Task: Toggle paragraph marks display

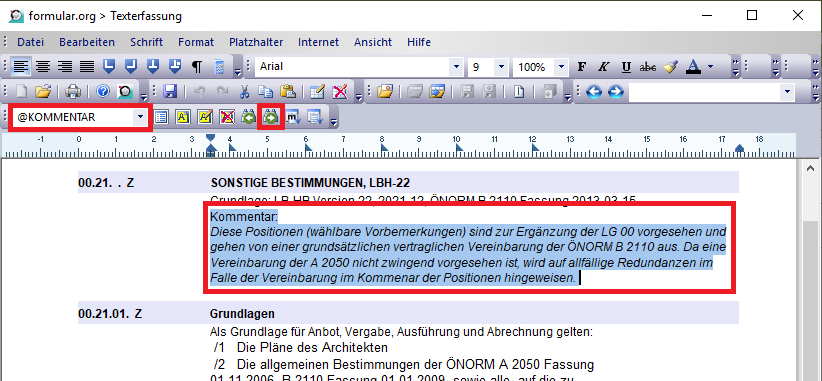Action: (x=197, y=67)
